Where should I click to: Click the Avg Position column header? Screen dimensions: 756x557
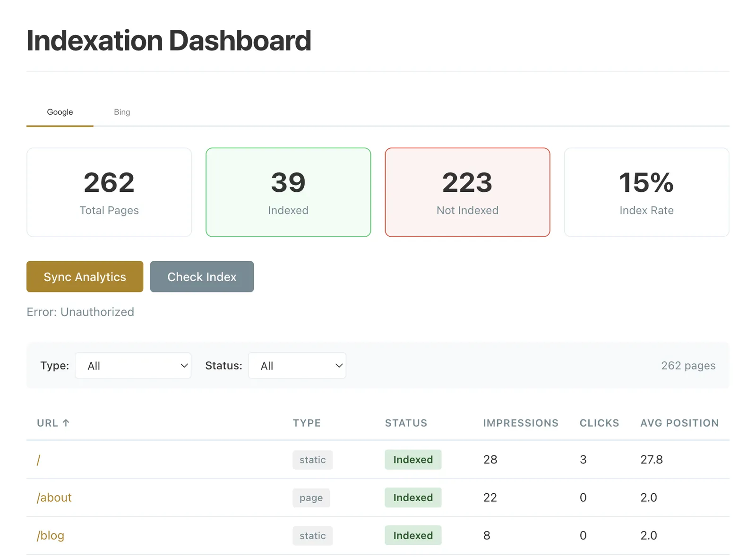pyautogui.click(x=679, y=423)
